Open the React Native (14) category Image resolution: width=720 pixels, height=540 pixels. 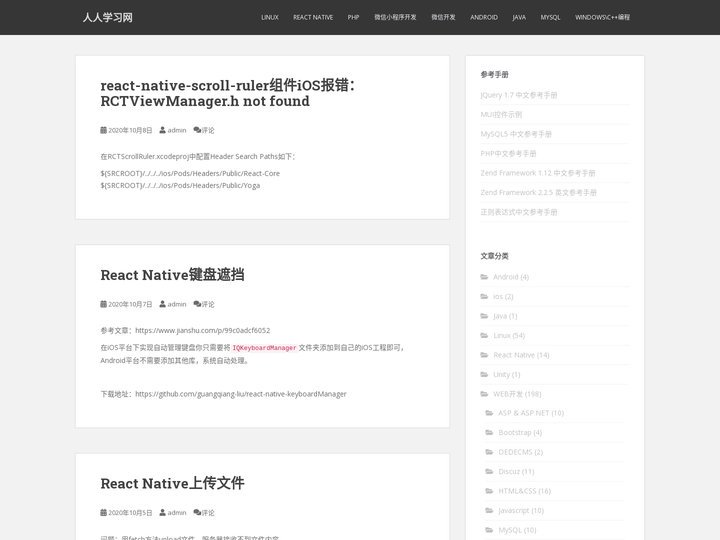[x=521, y=355]
